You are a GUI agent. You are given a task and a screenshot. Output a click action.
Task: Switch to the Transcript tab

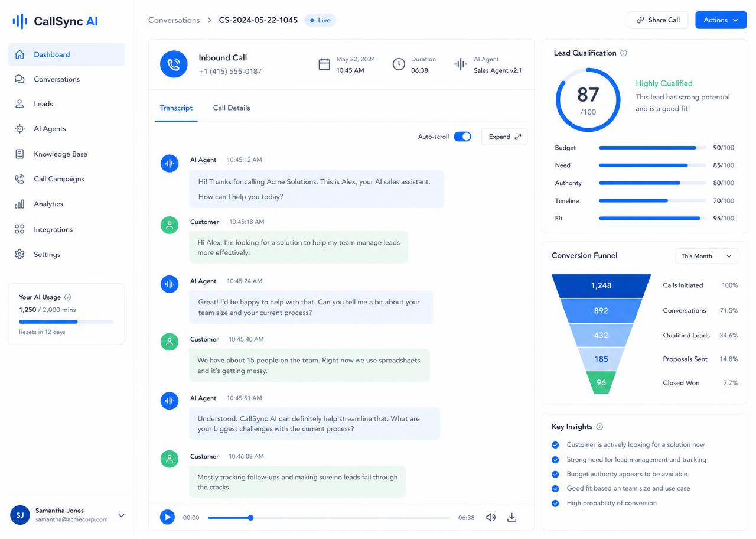click(x=176, y=108)
